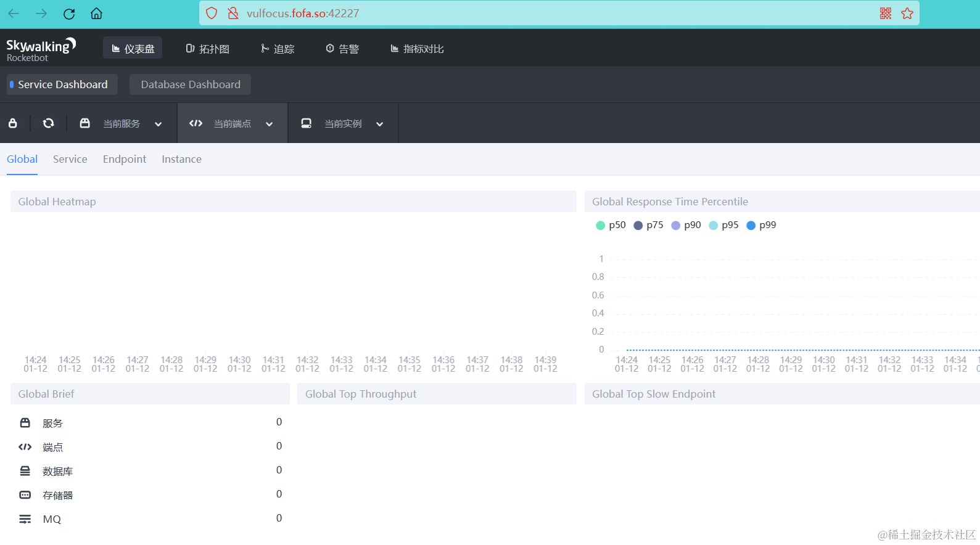This screenshot has height=545, width=980.
Task: Click the 存储器 row label
Action: [x=57, y=496]
